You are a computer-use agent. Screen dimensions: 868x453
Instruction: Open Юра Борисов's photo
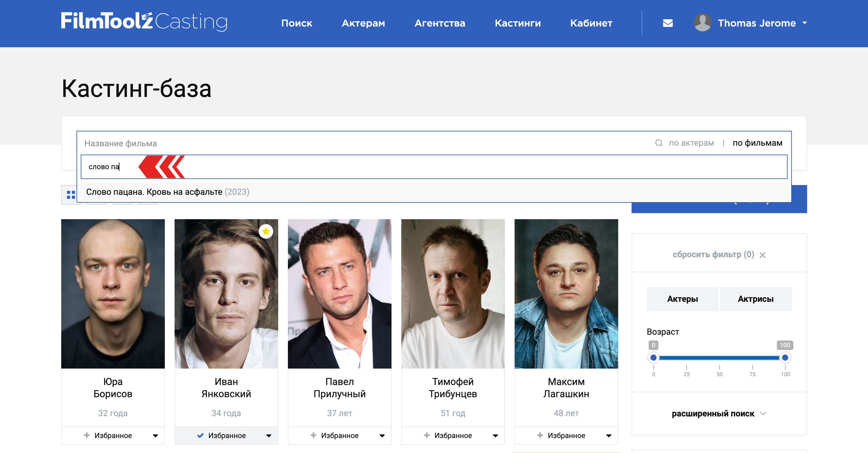click(113, 294)
